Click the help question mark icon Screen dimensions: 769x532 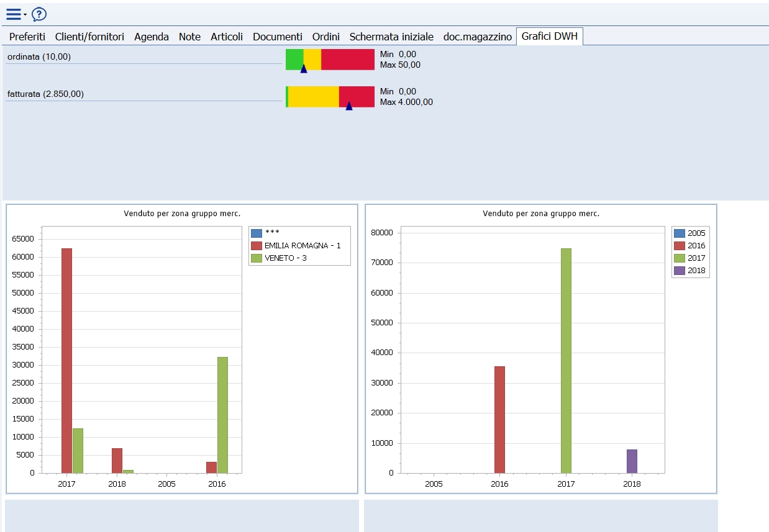click(x=39, y=14)
